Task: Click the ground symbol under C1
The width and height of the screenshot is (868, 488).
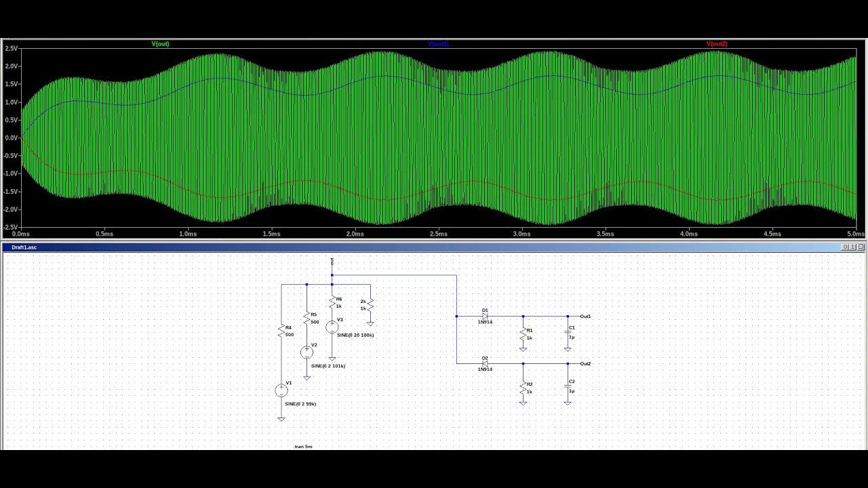Action: click(x=568, y=349)
